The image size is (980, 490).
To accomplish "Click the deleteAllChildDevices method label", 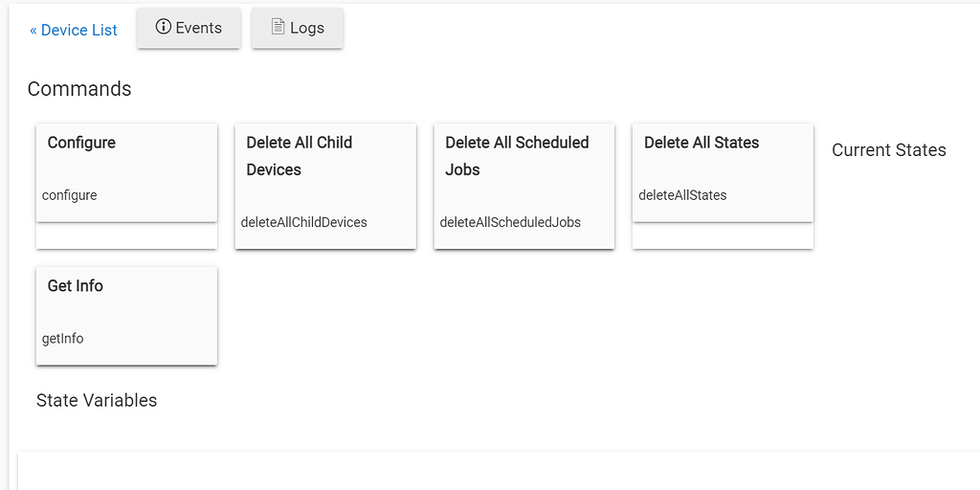I will click(303, 222).
